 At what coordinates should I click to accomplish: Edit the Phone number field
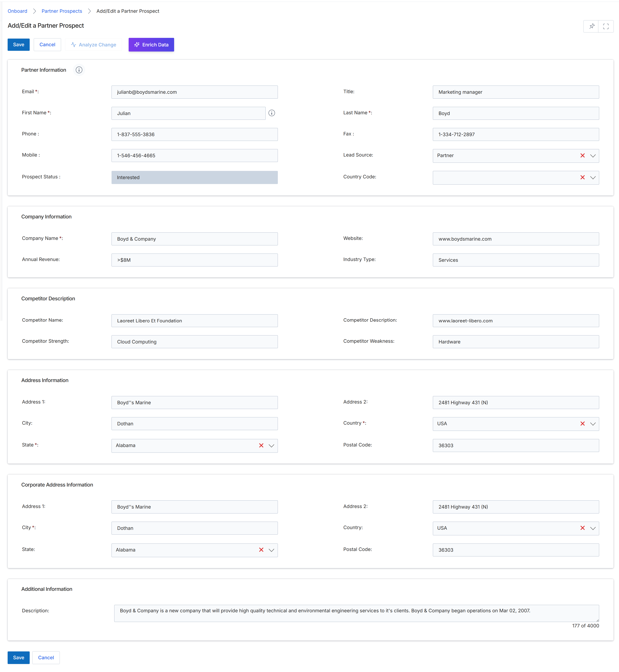point(195,134)
